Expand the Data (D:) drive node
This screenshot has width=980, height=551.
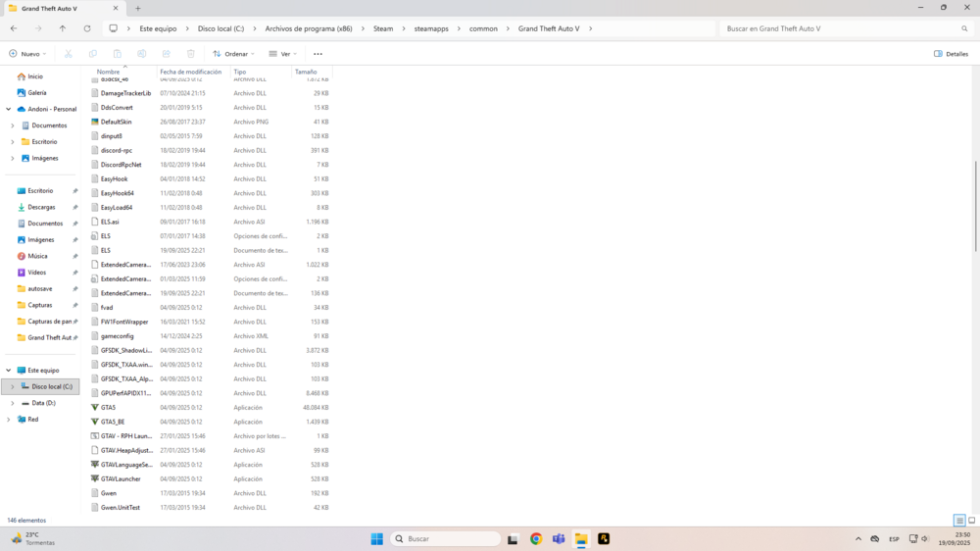pos(13,403)
